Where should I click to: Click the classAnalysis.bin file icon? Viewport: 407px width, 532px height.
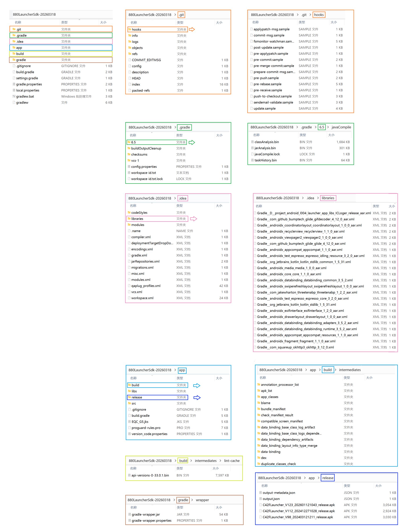(253, 142)
